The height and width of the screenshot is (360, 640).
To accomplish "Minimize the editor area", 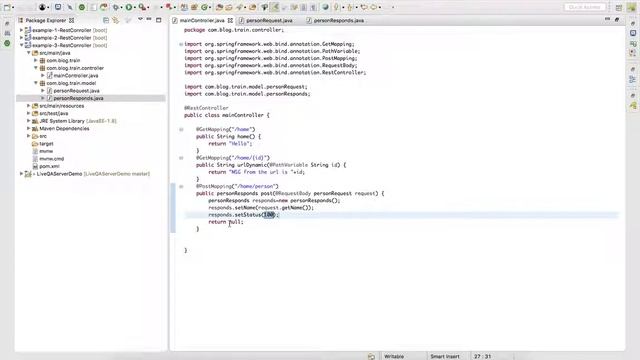I will [607, 19].
